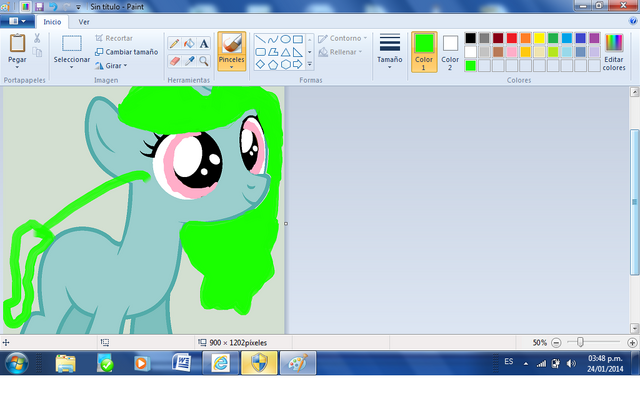Click the vertical scrollbar thumb
640x401 pixels.
pyautogui.click(x=634, y=202)
